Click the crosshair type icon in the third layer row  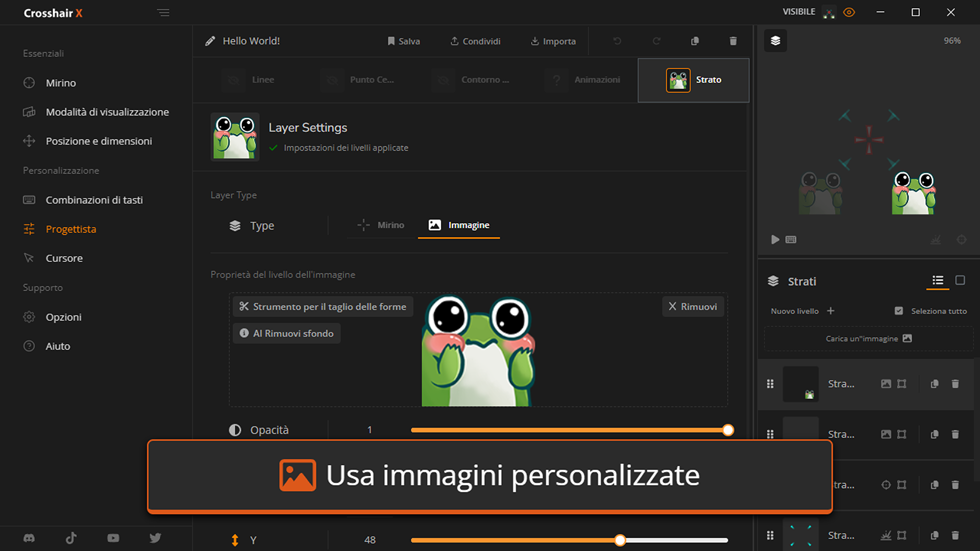point(886,485)
